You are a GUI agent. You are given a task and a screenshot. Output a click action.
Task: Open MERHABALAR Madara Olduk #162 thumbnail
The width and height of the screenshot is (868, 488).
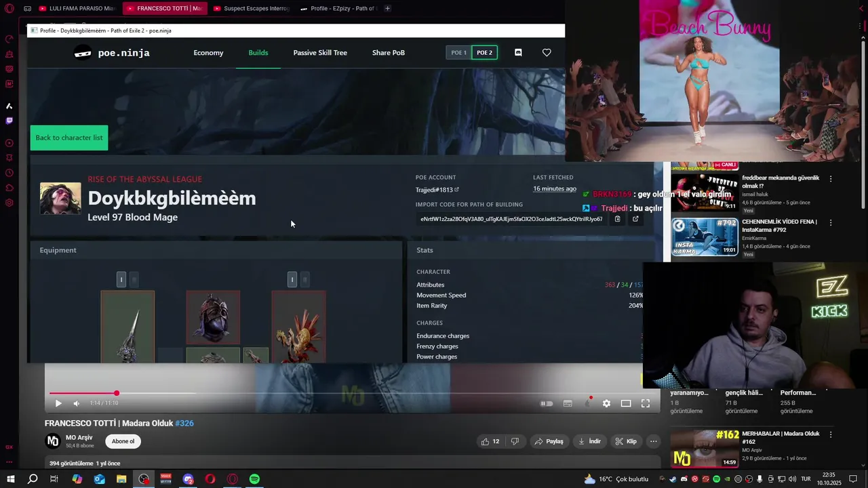tap(705, 448)
